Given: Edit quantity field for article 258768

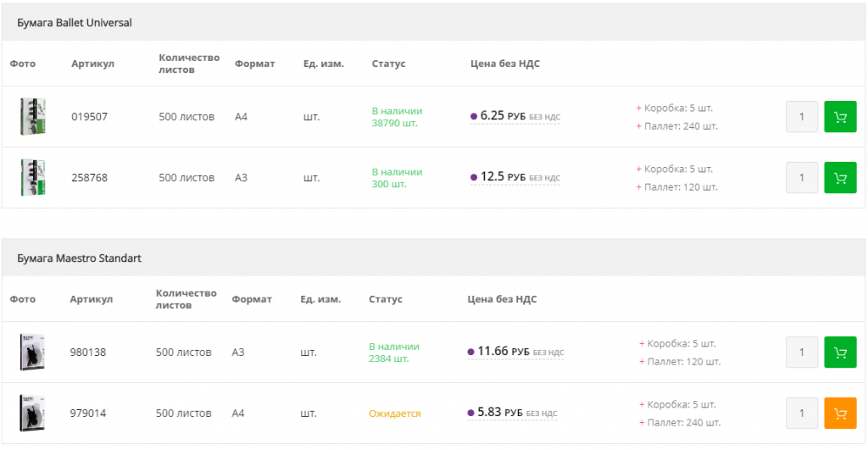Looking at the screenshot, I should pyautogui.click(x=802, y=178).
